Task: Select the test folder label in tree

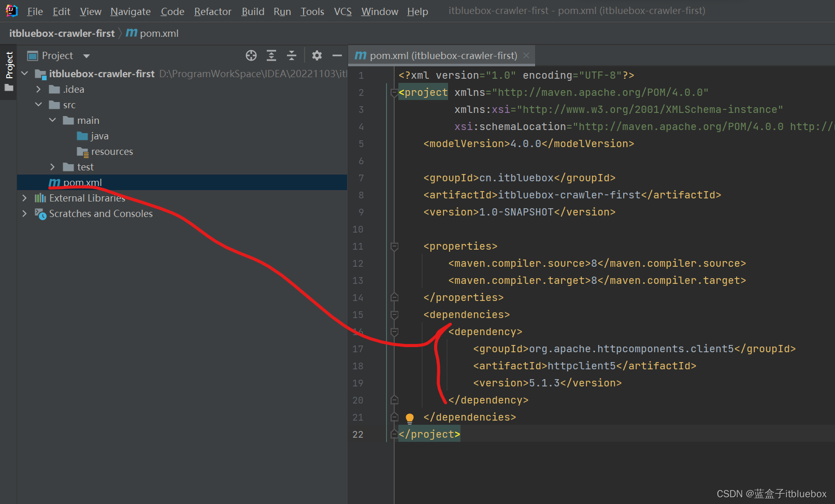Action: click(85, 167)
